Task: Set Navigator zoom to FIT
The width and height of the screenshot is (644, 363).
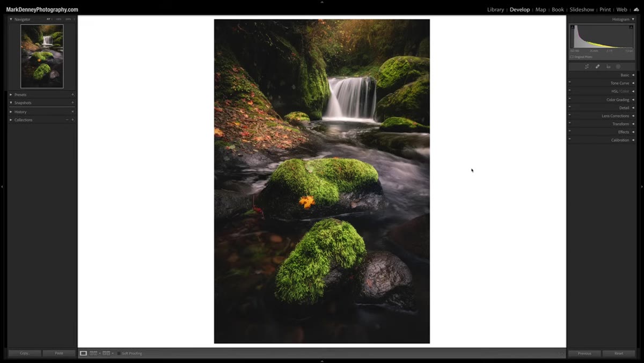Action: pyautogui.click(x=48, y=19)
